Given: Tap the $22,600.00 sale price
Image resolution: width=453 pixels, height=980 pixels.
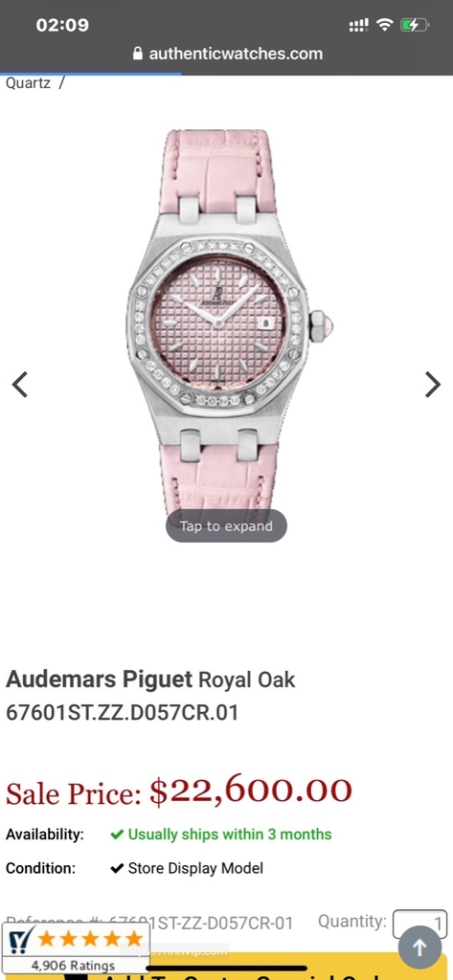Looking at the screenshot, I should 251,790.
